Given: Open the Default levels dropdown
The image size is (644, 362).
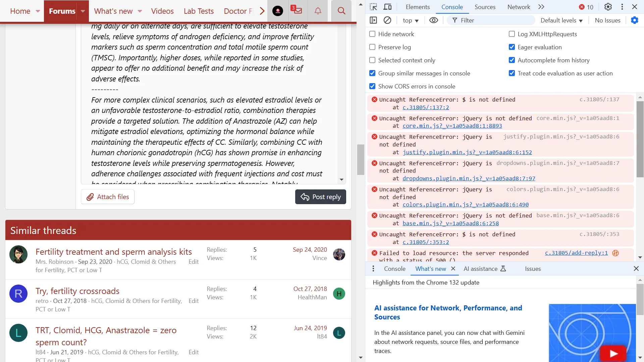Looking at the screenshot, I should (x=561, y=20).
